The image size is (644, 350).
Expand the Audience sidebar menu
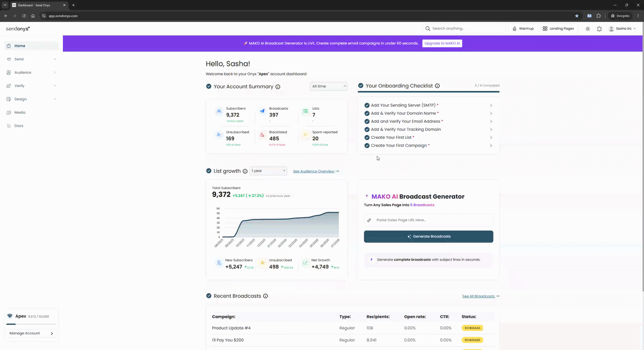pos(31,72)
